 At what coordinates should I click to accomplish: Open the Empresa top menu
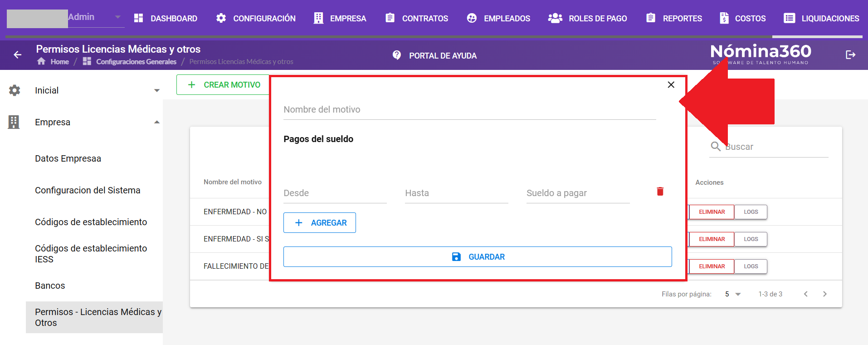tap(340, 18)
